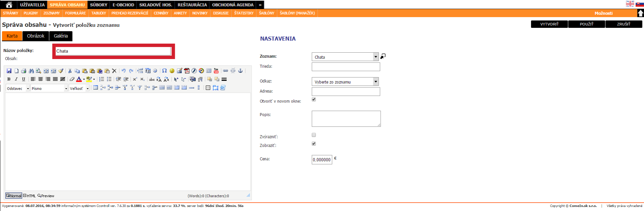
Task: Uncheck the 'Zobraziť' checkbox
Action: tap(314, 144)
